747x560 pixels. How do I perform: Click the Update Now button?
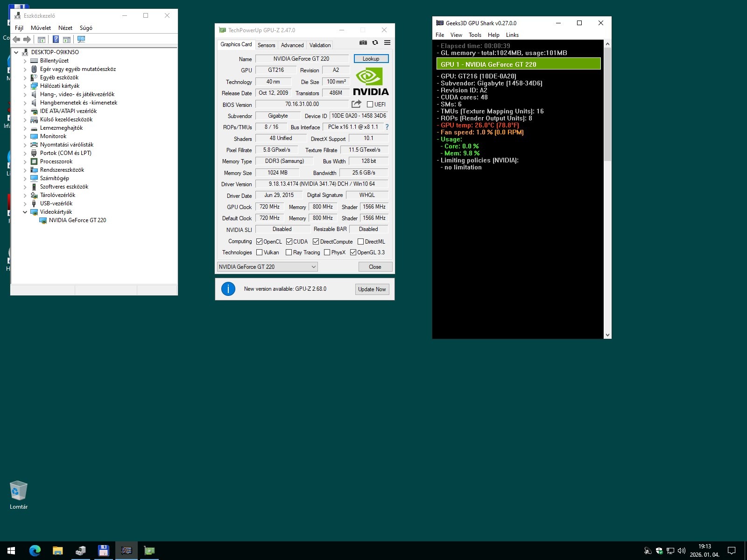372,289
